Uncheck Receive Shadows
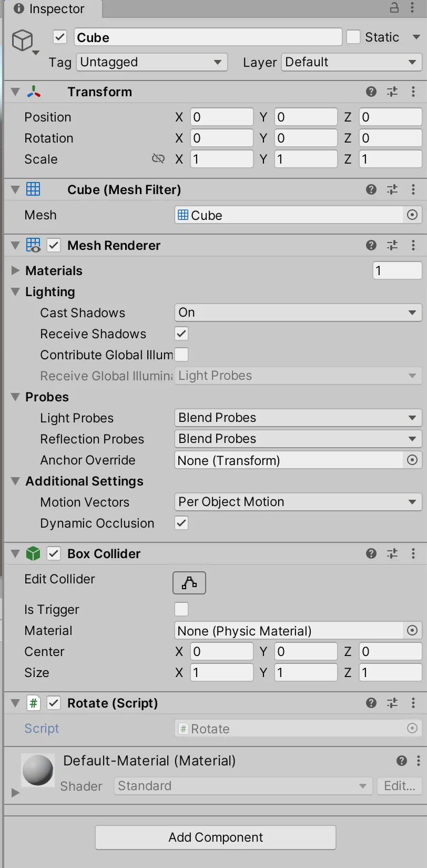This screenshot has height=868, width=427. tap(181, 334)
